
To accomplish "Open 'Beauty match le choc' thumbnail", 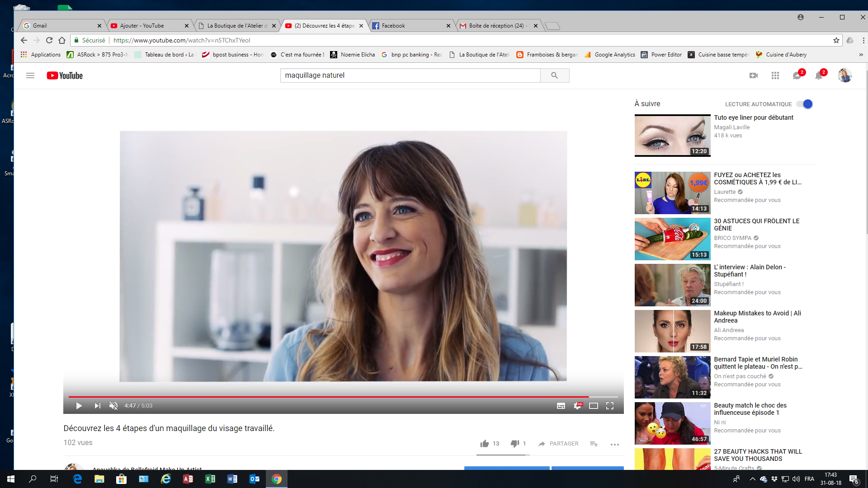I will 672,423.
